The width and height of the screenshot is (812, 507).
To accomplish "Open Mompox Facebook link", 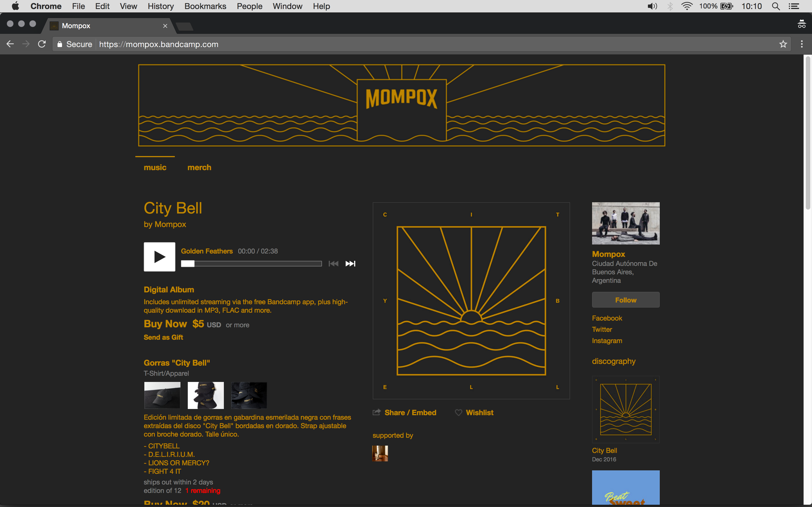I will [x=607, y=318].
